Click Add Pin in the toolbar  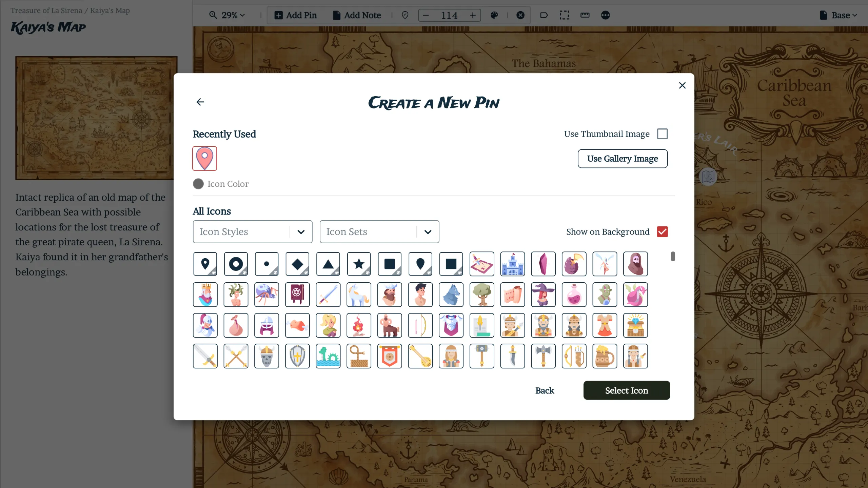tap(296, 15)
